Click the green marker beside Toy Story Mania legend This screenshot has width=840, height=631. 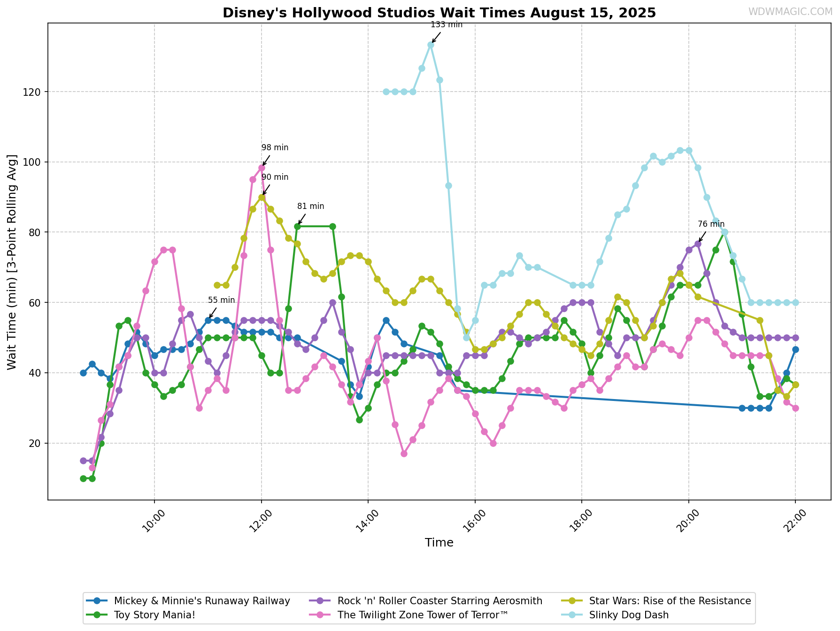(x=97, y=615)
